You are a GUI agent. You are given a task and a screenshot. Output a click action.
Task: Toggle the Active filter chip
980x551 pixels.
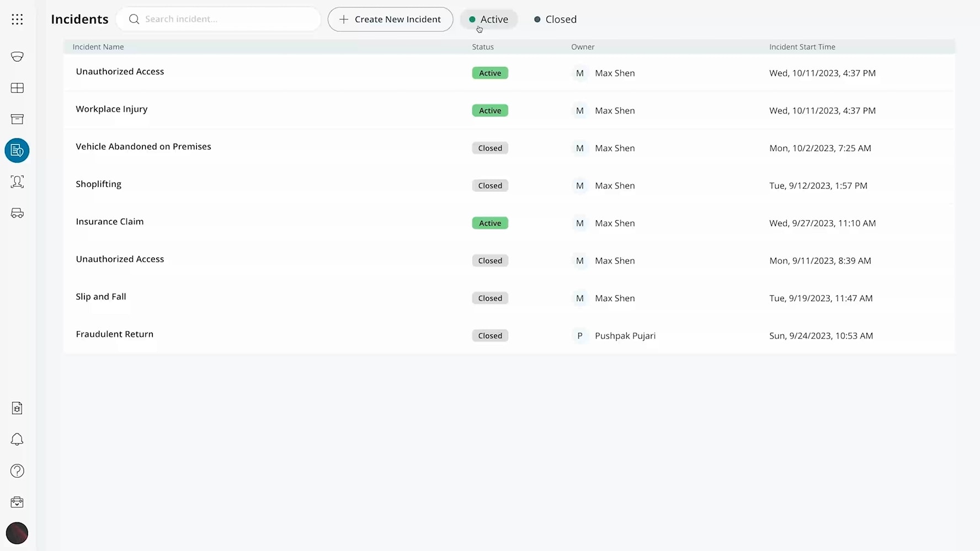click(489, 19)
